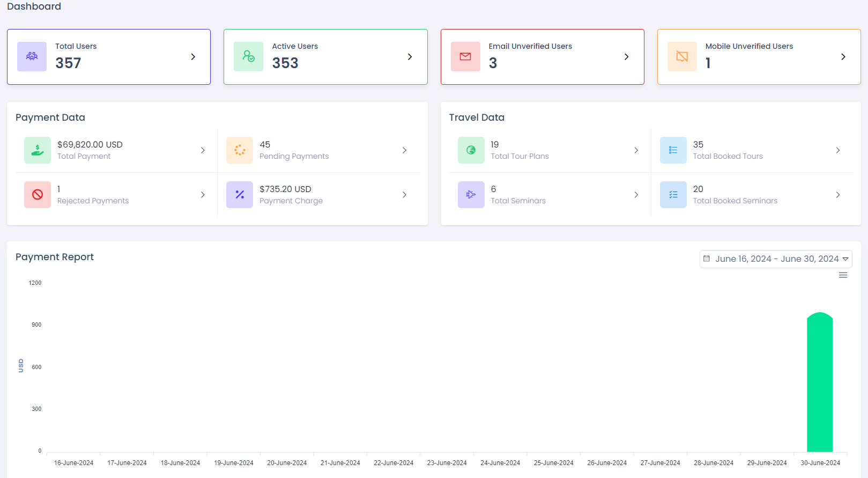Click the Total Booked Tours label
Viewport: 868px width, 478px height.
pyautogui.click(x=728, y=156)
